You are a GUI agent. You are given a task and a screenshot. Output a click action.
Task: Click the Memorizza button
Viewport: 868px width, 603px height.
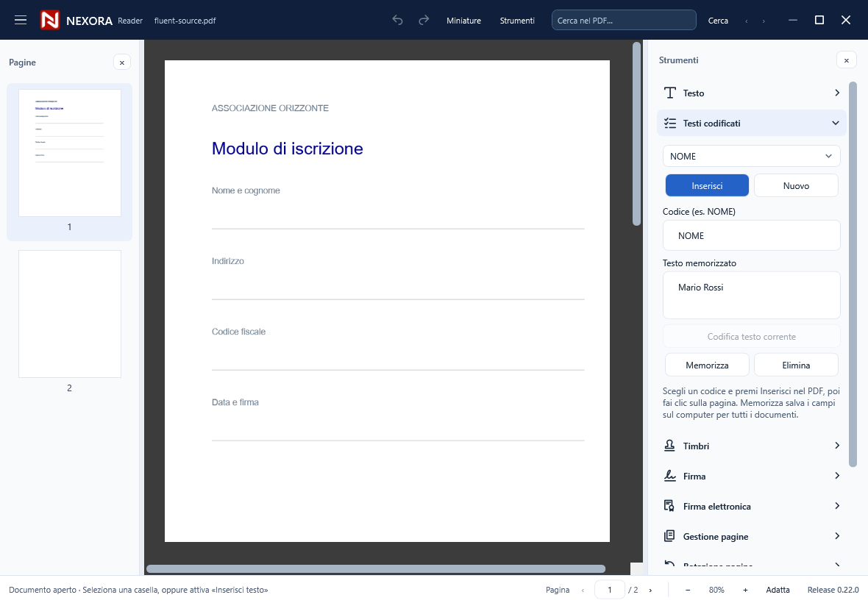[707, 365]
